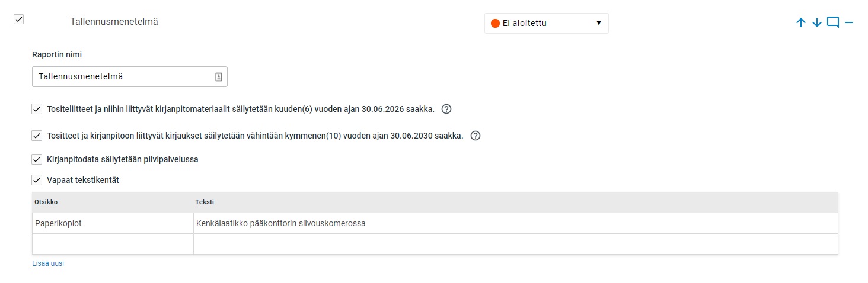
Task: Select the Kenkälaatikko pääkonttorin siivouskomerossa text cell
Action: tap(516, 223)
